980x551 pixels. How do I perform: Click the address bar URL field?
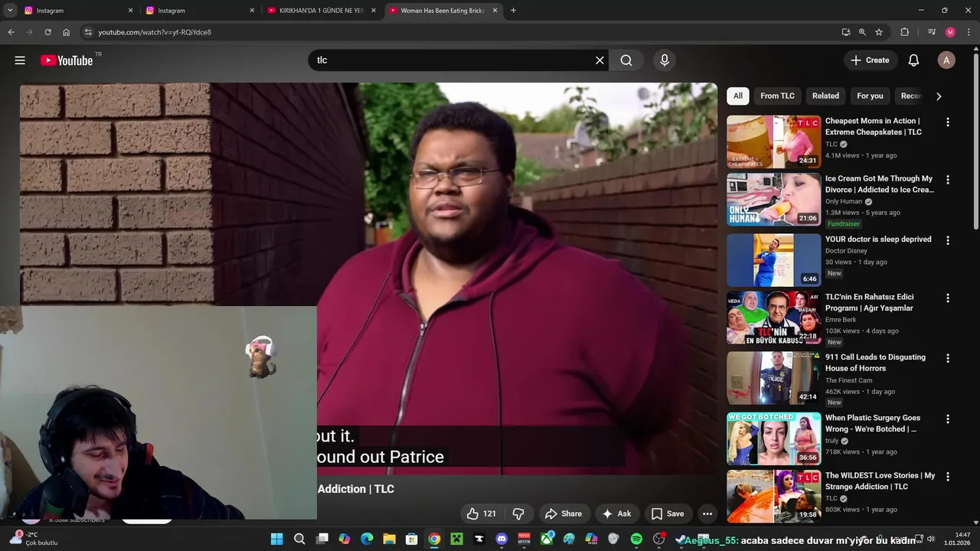[459, 32]
